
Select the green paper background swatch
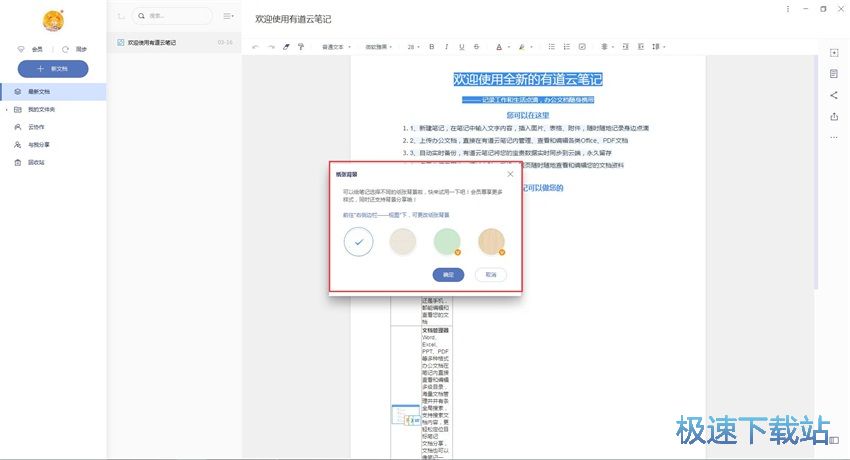447,242
